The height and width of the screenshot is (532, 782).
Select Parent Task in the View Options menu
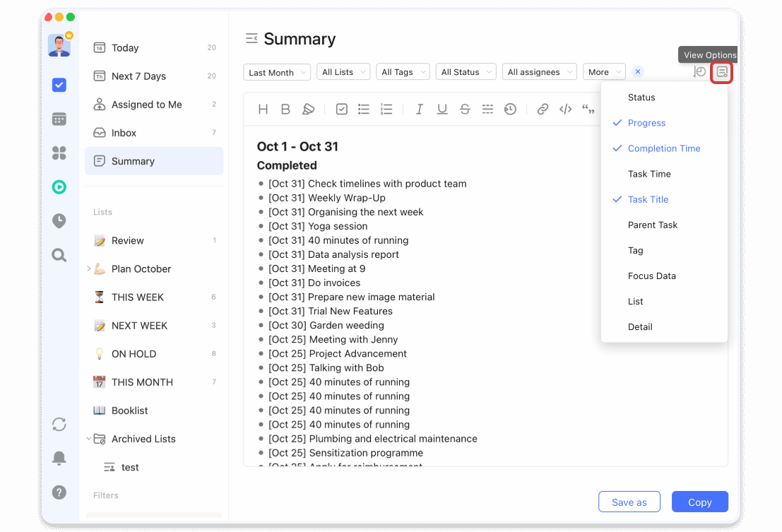coord(652,225)
